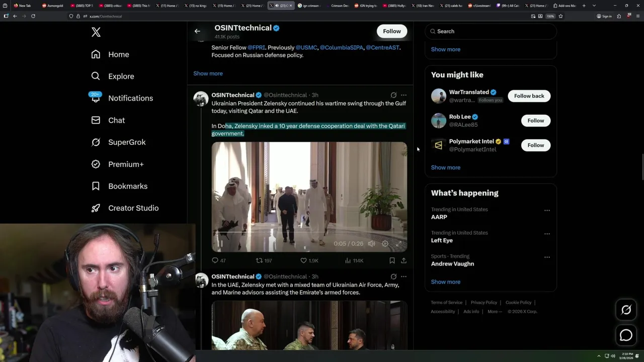Image resolution: width=644 pixels, height=362 pixels.
Task: Open SuperGrok in sidebar
Action: (118, 142)
